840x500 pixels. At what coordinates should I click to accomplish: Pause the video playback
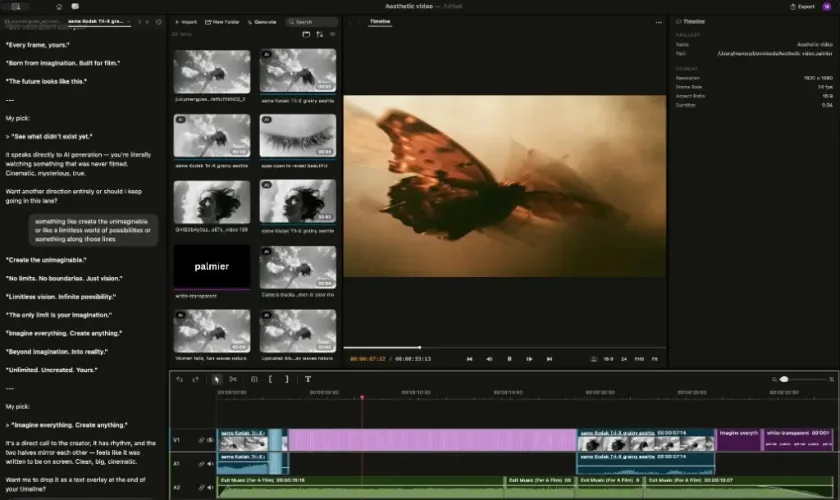click(509, 359)
